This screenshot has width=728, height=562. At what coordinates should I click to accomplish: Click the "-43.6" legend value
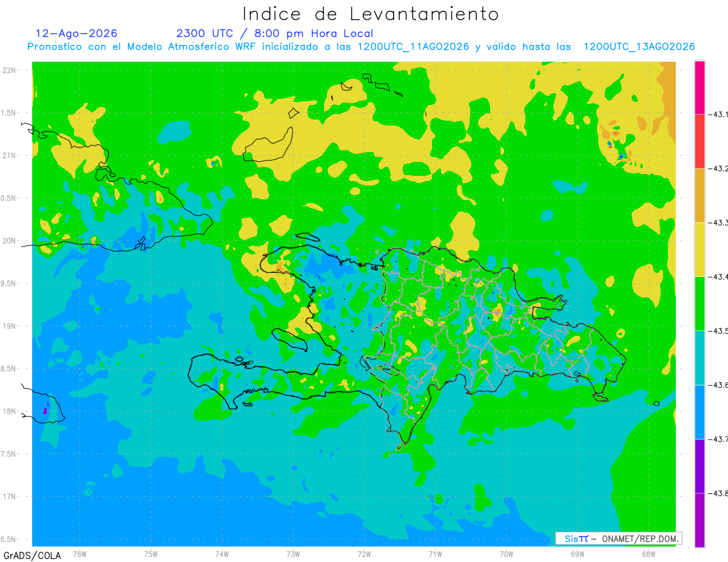pyautogui.click(x=718, y=385)
